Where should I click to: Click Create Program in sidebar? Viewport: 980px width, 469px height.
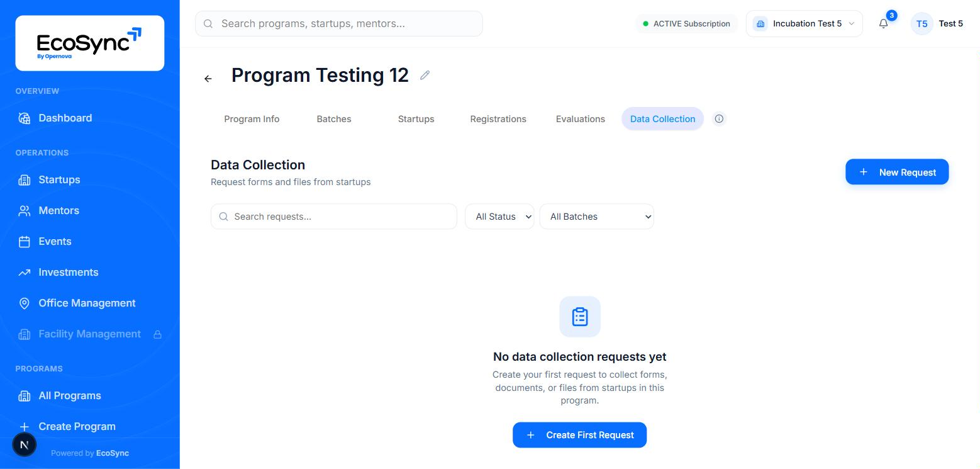pyautogui.click(x=77, y=426)
